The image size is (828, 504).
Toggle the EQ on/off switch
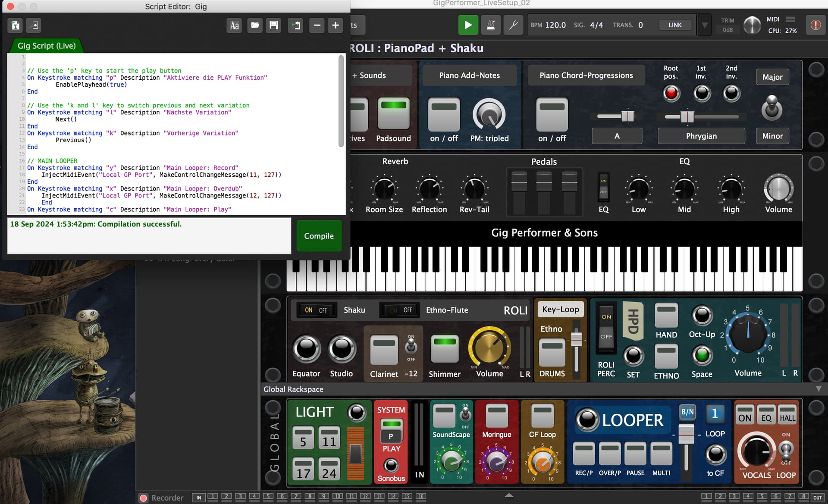[604, 187]
